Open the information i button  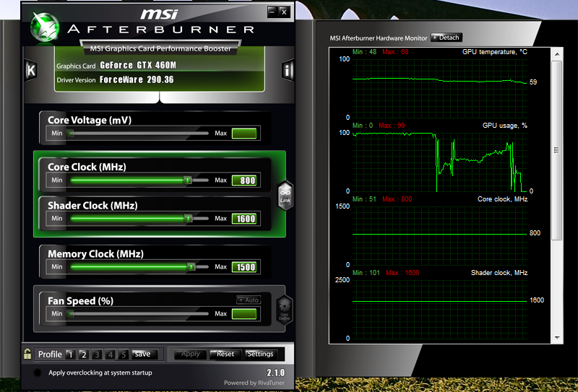[287, 69]
